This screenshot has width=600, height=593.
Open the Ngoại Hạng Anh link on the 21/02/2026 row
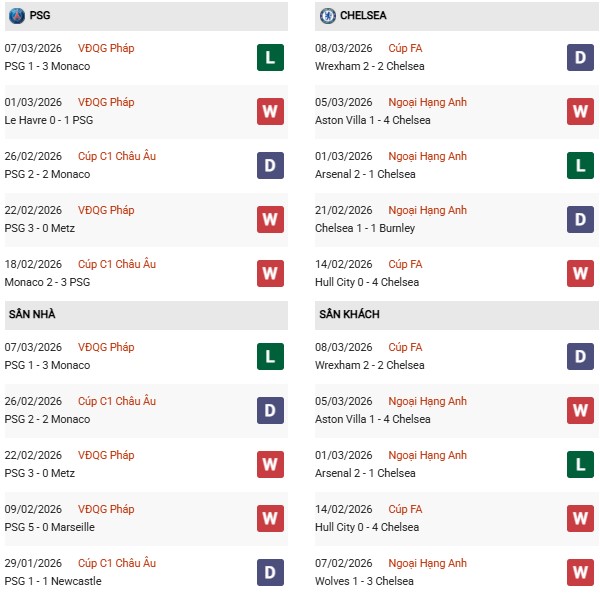(x=428, y=210)
